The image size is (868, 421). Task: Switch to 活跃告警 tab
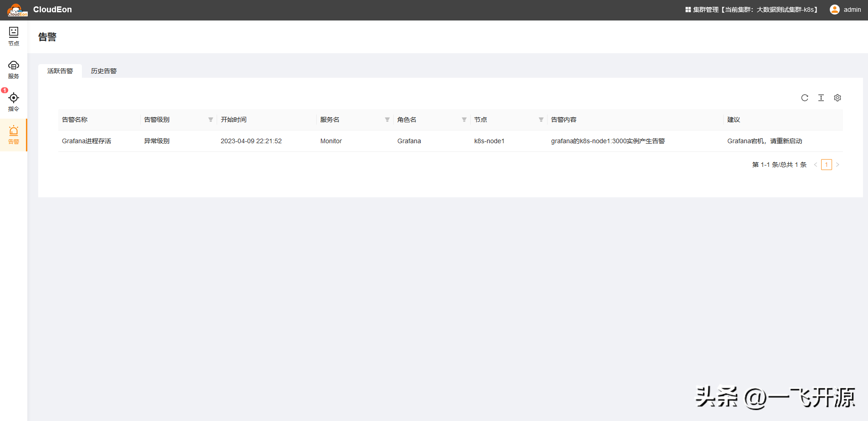click(60, 71)
